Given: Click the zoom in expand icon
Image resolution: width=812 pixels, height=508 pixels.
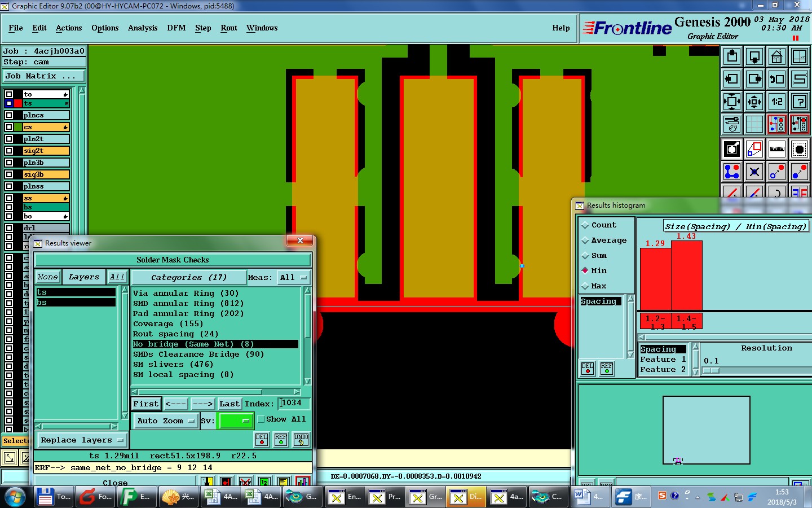Looking at the screenshot, I should tap(732, 102).
